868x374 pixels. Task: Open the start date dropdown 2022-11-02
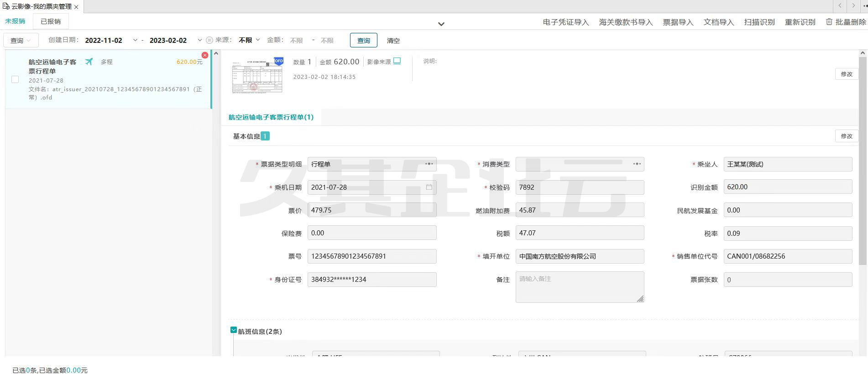click(135, 40)
